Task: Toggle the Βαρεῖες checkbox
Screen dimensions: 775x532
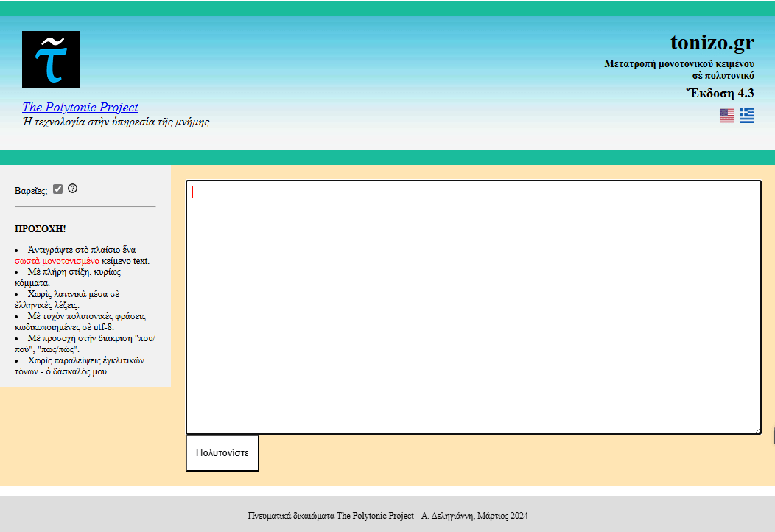Action: (x=58, y=189)
